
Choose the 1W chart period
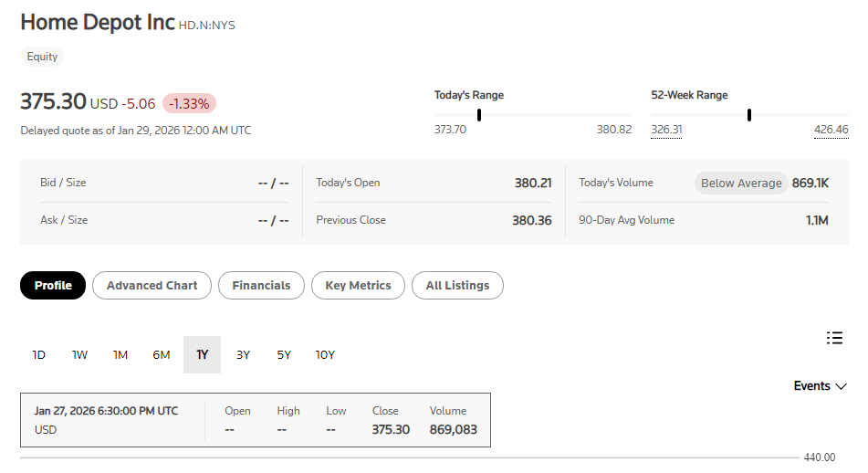coord(80,355)
